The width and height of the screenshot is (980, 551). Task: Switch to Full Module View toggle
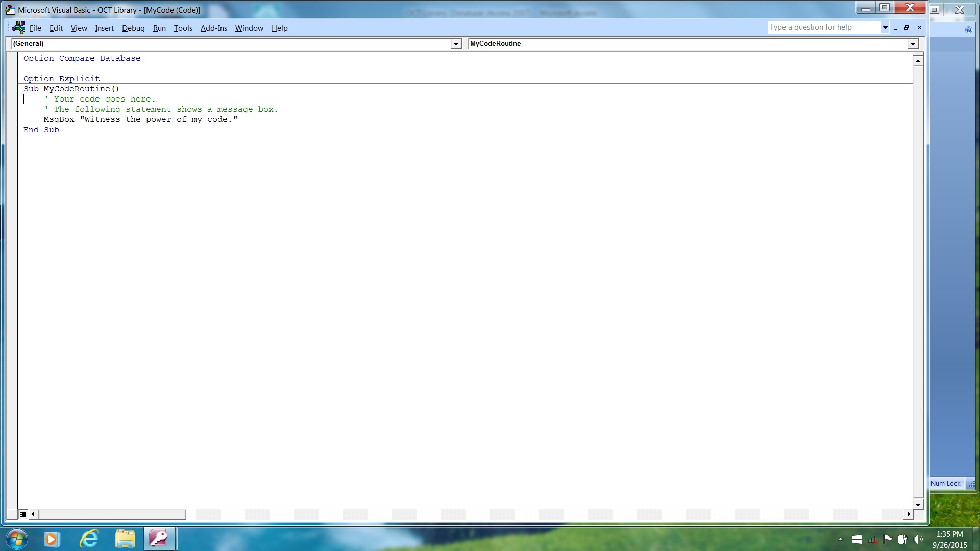click(x=23, y=514)
